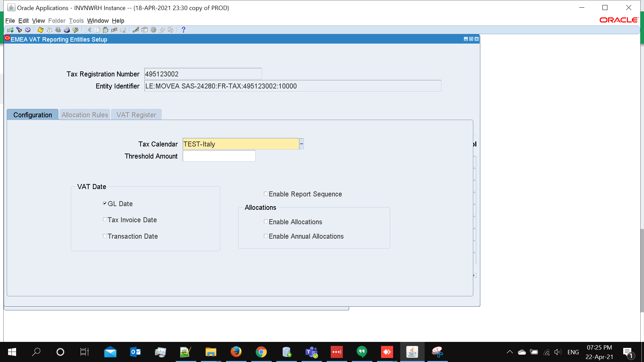This screenshot has width=644, height=362.
Task: Open the Tools menu
Action: pos(76,21)
